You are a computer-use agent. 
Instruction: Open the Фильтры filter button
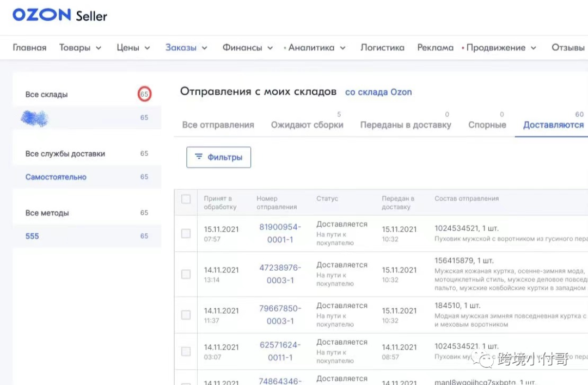click(218, 157)
